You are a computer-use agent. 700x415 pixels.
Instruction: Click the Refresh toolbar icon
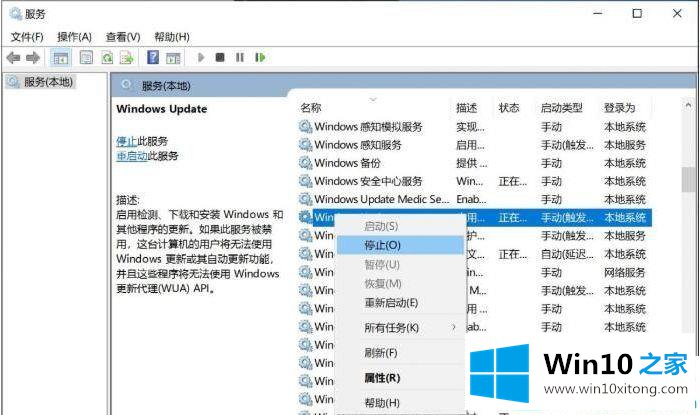point(107,58)
